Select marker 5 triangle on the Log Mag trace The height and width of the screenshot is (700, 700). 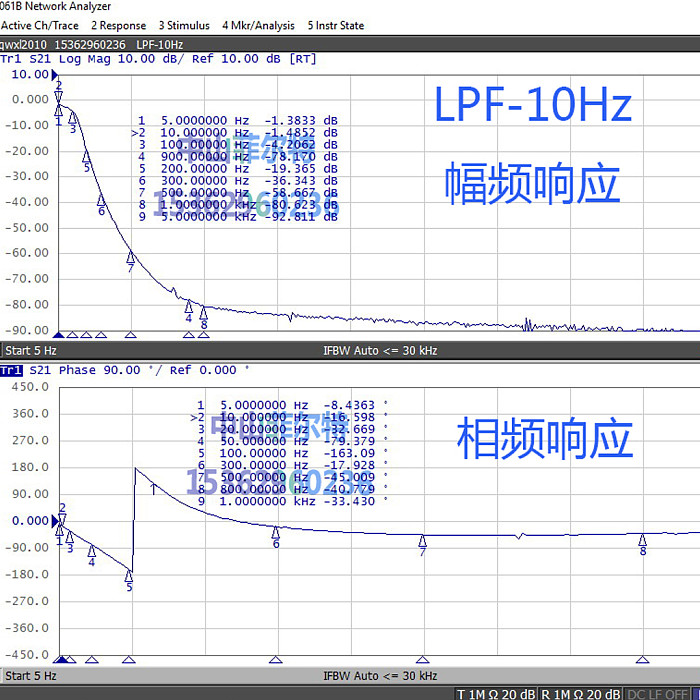86,157
